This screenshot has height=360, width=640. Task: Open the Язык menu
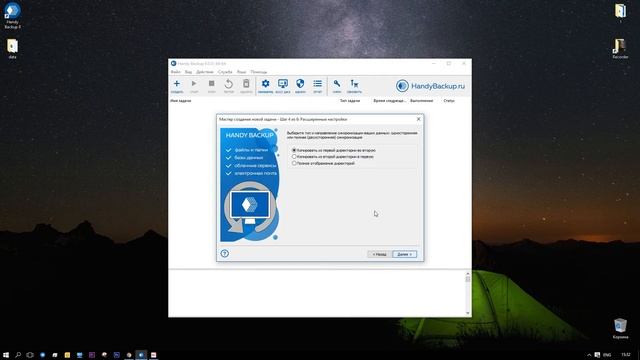pyautogui.click(x=242, y=72)
